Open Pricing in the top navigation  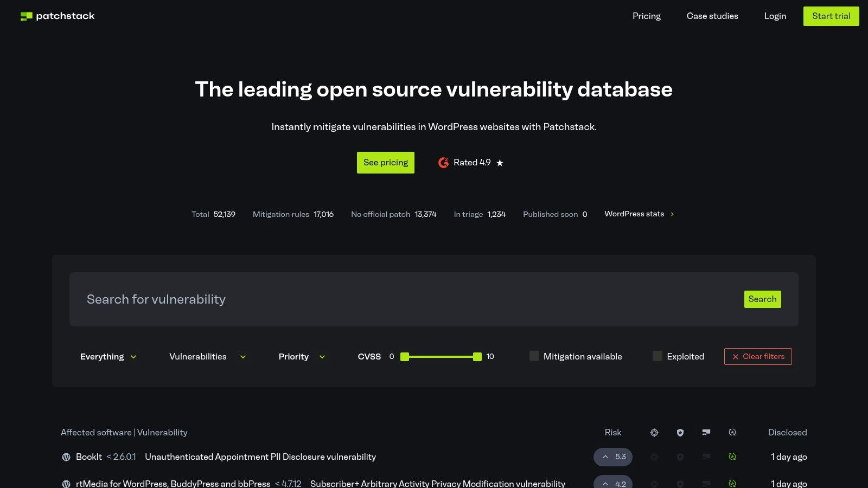(x=647, y=16)
